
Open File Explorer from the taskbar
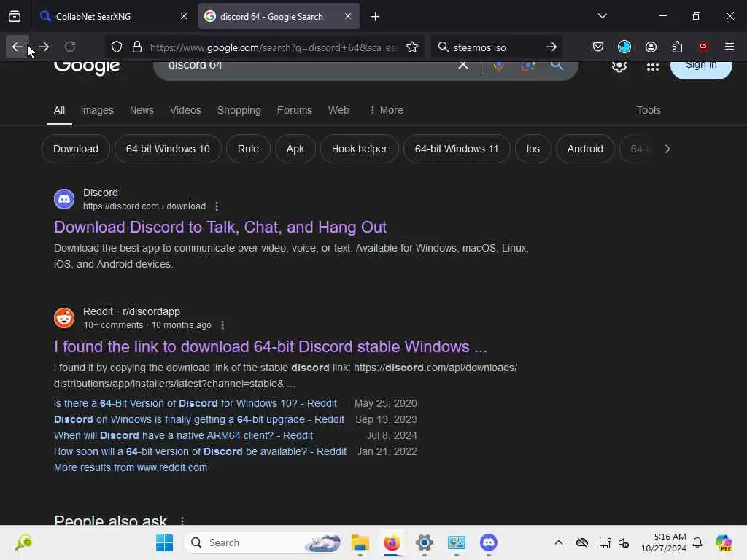pyautogui.click(x=360, y=542)
